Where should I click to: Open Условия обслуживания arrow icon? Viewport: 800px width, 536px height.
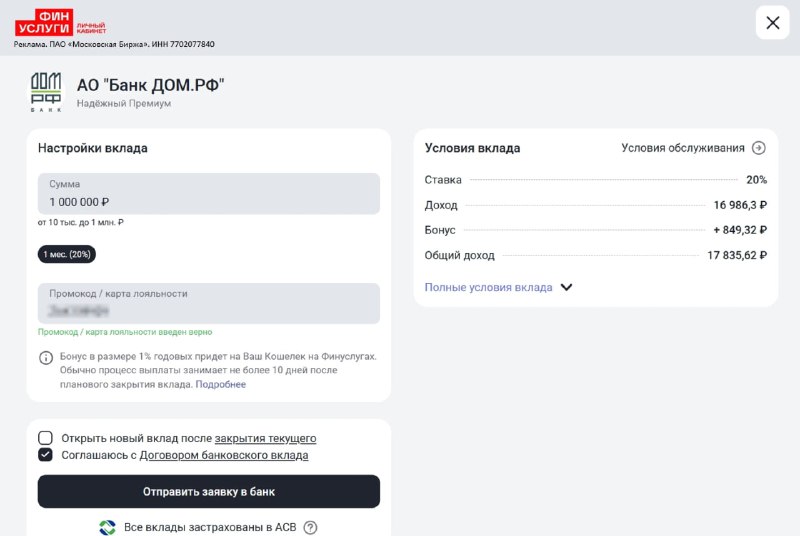759,148
